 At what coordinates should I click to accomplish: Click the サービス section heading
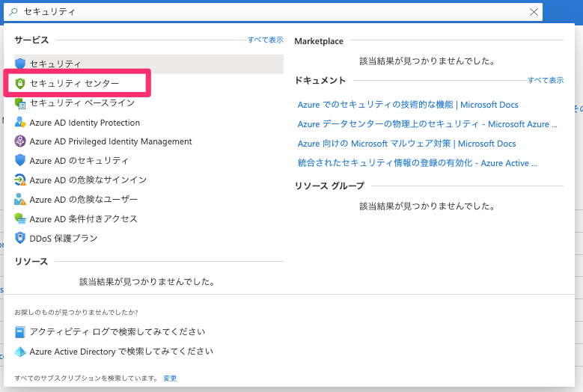[x=31, y=40]
